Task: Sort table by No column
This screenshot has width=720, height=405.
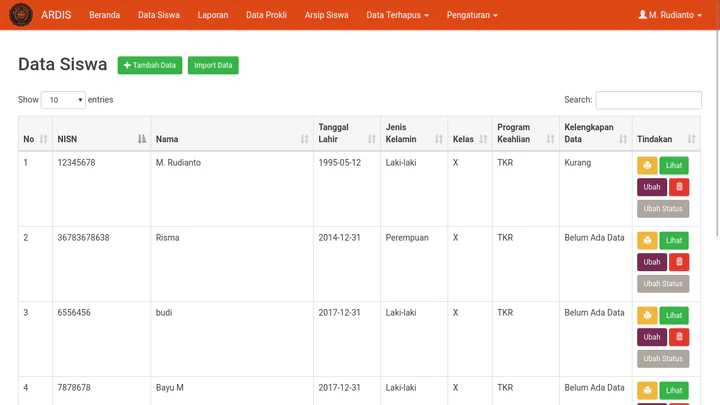Action: point(35,134)
